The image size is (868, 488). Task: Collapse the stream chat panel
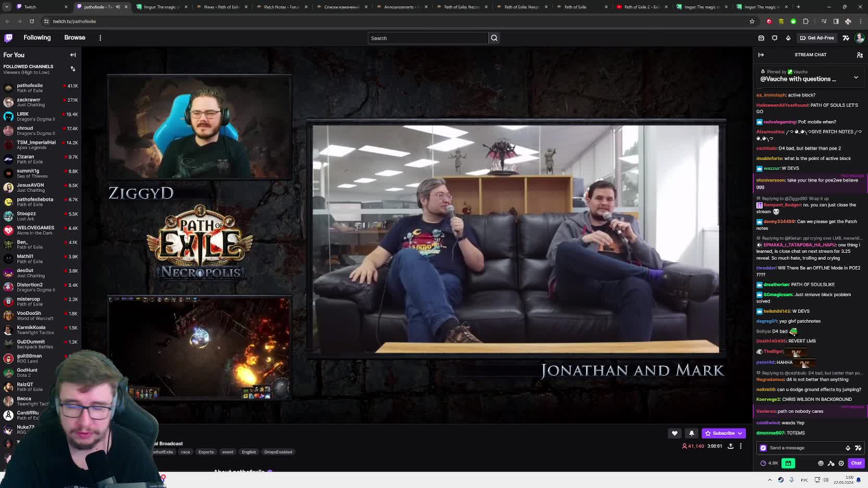(761, 55)
